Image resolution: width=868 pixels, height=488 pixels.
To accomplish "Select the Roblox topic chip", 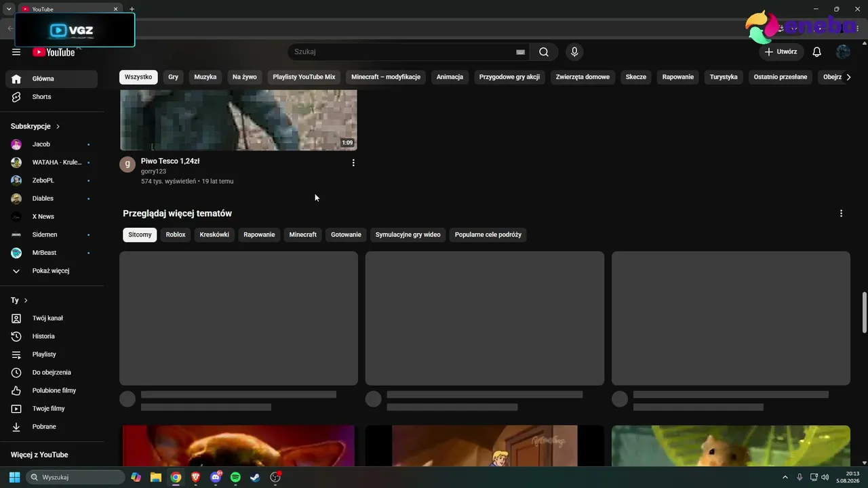I will tap(176, 235).
